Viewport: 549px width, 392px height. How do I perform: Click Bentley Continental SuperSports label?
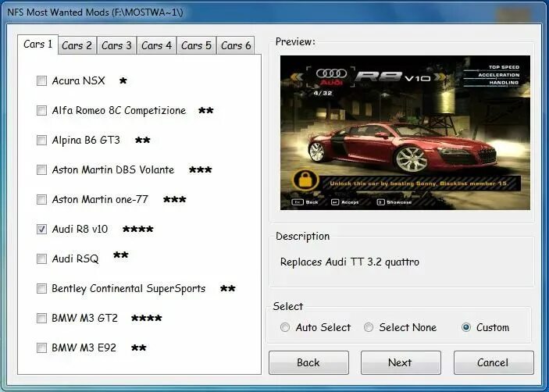click(129, 289)
